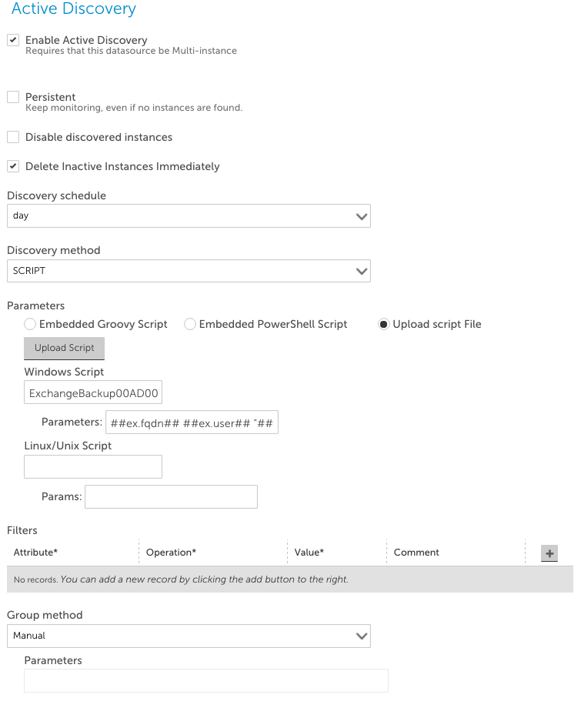This screenshot has height=728, width=581.
Task: Click Group method Parameters text box
Action: (205, 680)
